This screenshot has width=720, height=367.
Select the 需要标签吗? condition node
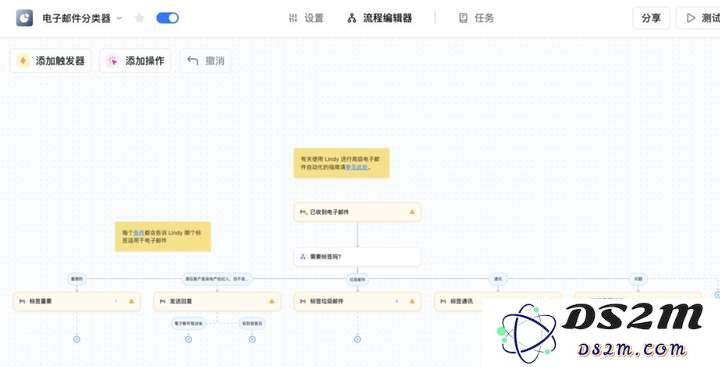[357, 257]
